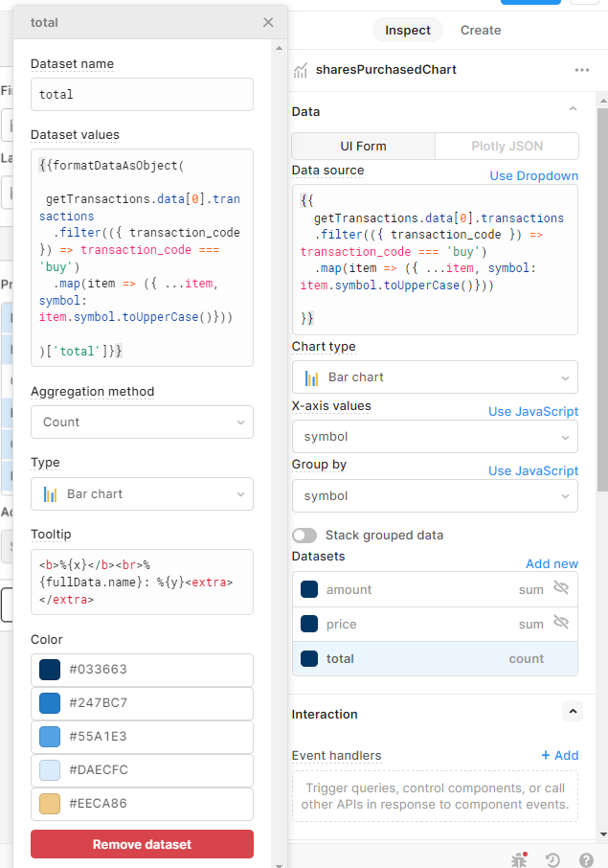Open the history clock icon
Viewport: 608px width, 868px height.
552,859
